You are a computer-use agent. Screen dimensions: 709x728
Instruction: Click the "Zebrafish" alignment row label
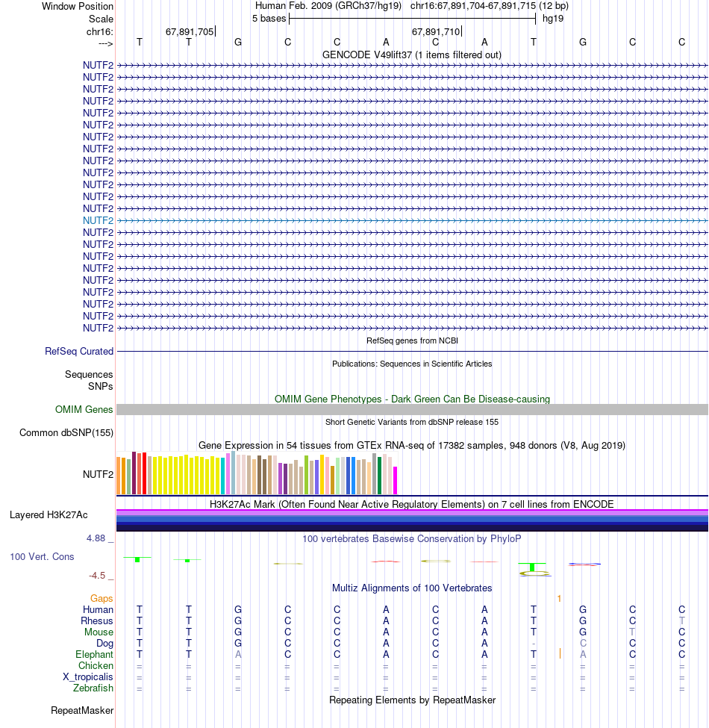point(93,688)
